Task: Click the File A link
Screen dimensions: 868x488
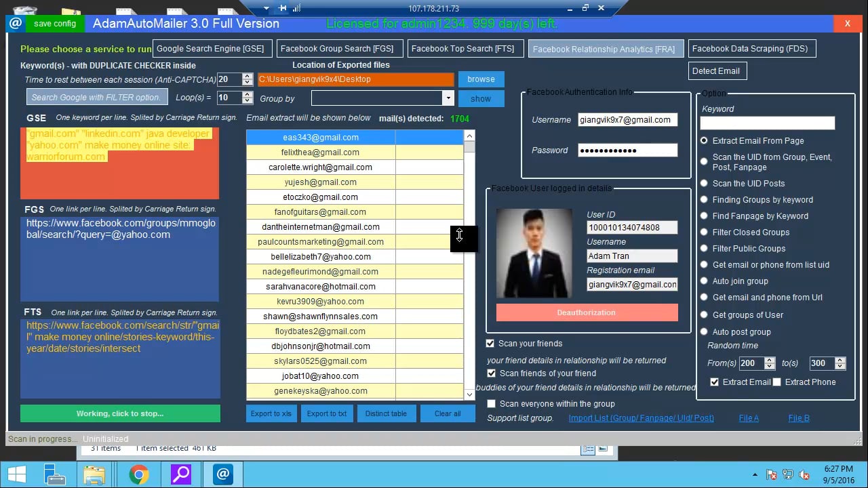Action: click(749, 418)
